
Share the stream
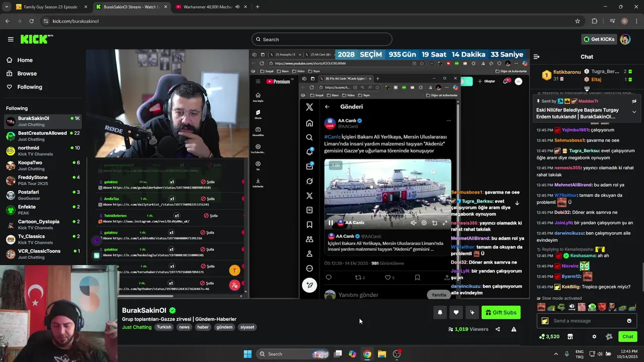click(x=498, y=329)
